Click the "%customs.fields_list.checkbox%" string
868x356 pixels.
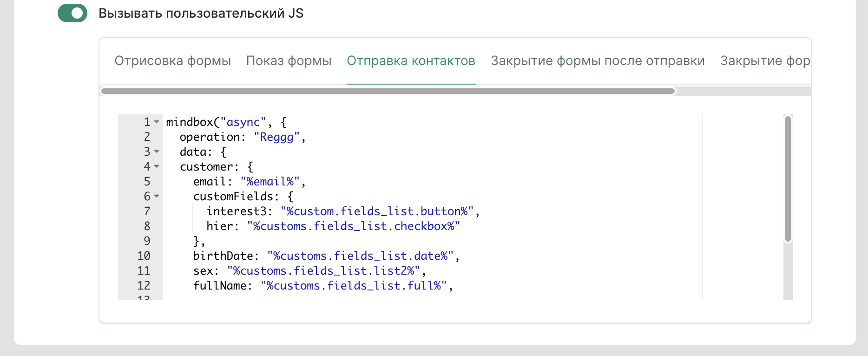[x=354, y=226]
